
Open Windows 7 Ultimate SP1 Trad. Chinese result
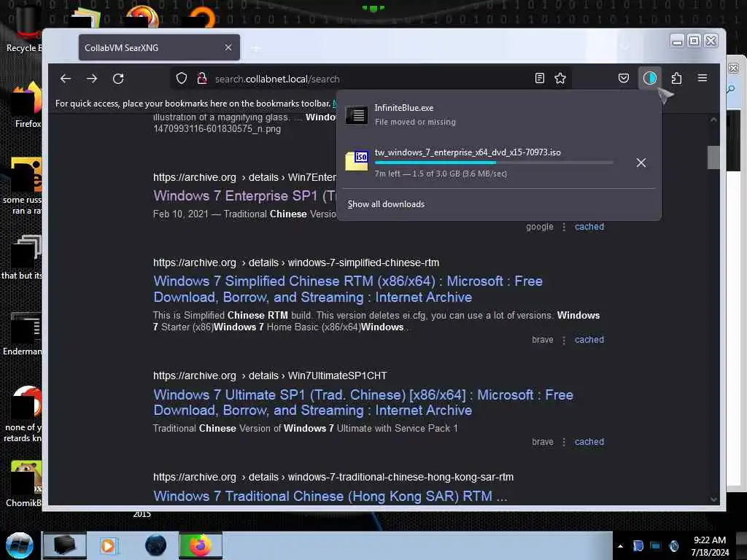click(363, 402)
